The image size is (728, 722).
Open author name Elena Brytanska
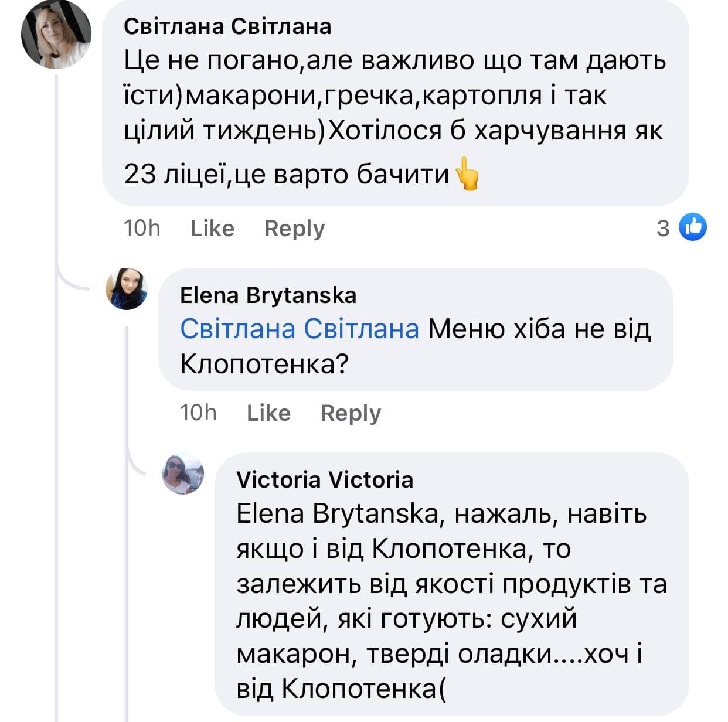click(268, 295)
